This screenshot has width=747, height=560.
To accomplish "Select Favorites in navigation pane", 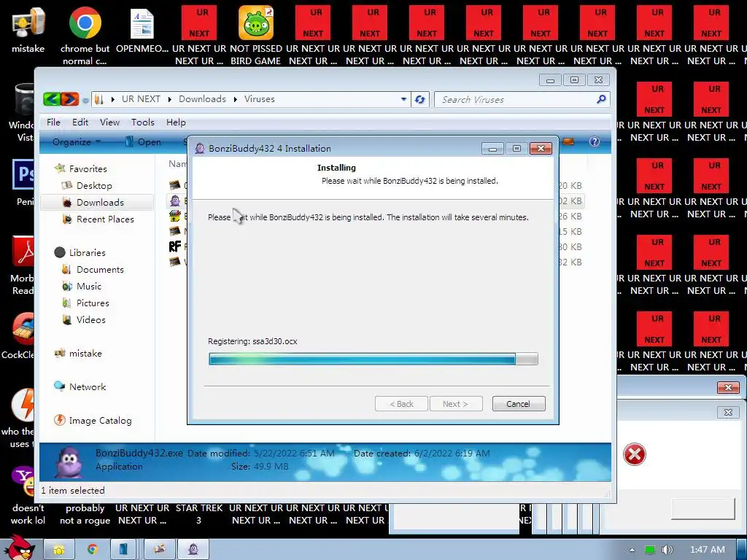I will [x=88, y=168].
